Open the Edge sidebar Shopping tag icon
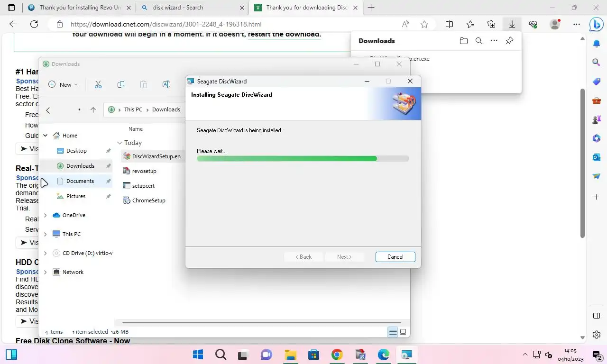The image size is (607, 364). [x=597, y=82]
